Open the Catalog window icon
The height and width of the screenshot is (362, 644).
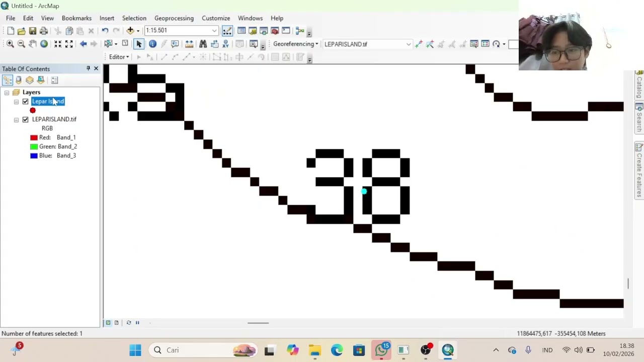(x=253, y=31)
